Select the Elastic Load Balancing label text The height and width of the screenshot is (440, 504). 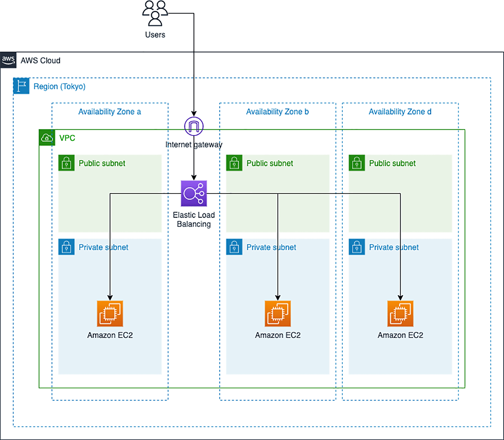click(x=194, y=219)
